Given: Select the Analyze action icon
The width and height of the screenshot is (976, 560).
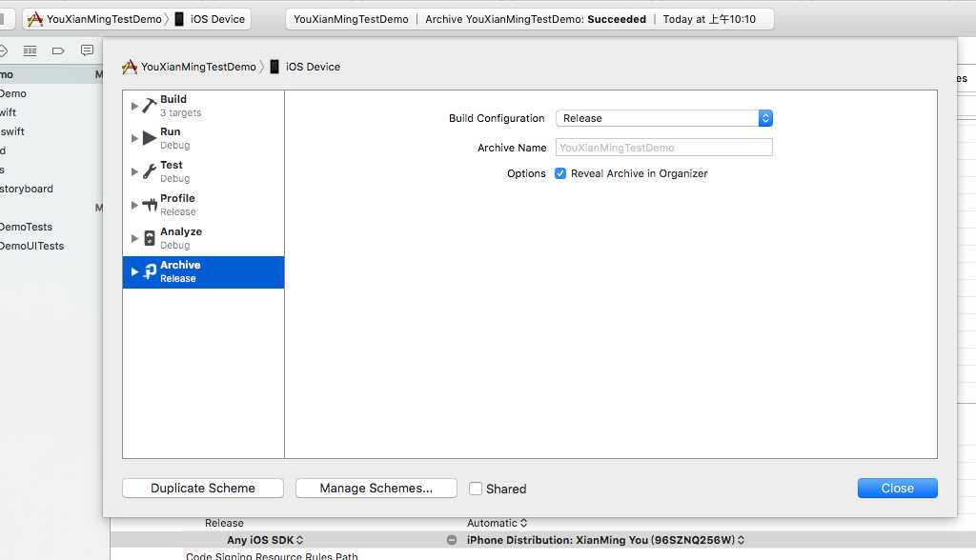Looking at the screenshot, I should (150, 238).
